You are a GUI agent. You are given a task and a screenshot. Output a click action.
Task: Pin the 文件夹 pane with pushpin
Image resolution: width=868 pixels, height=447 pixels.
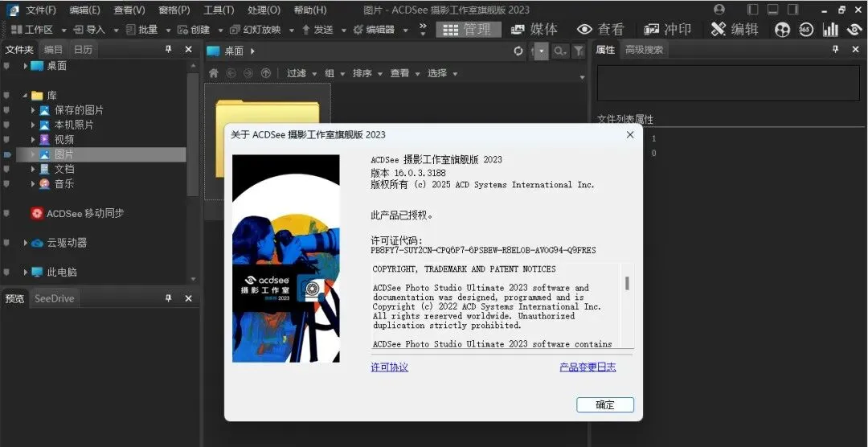(x=169, y=49)
